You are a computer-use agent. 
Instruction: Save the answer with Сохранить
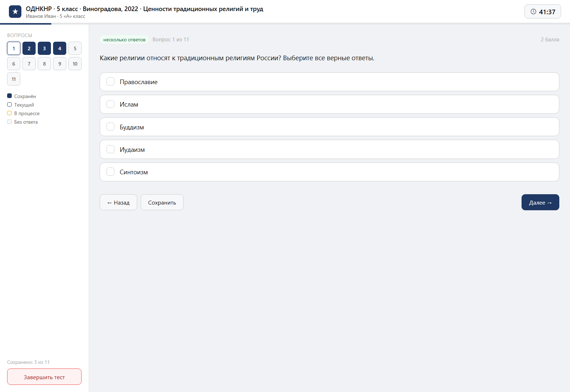tap(162, 202)
